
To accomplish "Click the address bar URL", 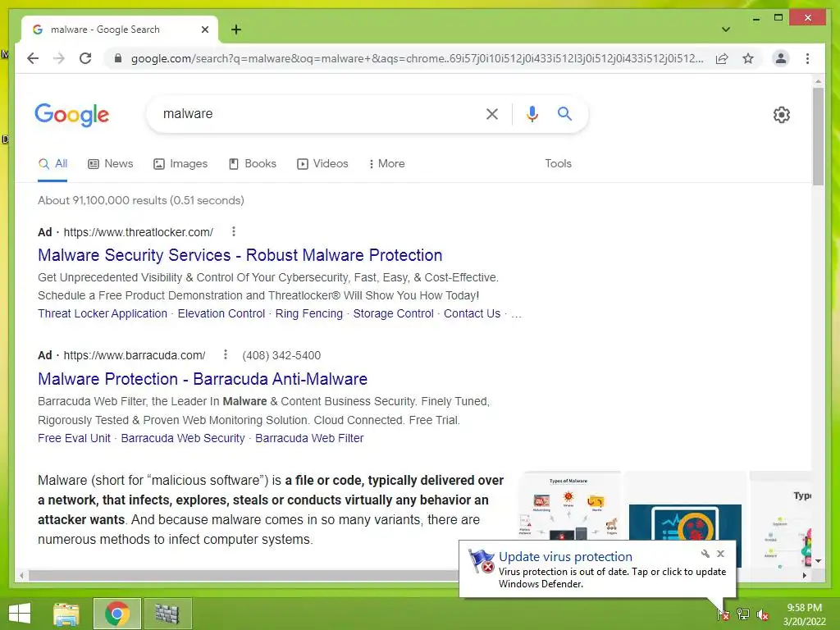I will 417,58.
